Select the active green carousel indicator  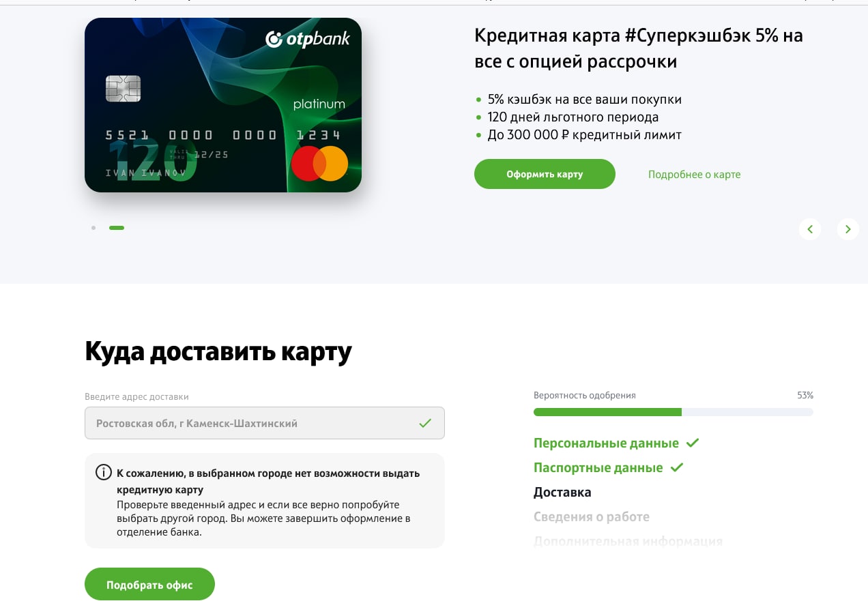click(x=117, y=228)
